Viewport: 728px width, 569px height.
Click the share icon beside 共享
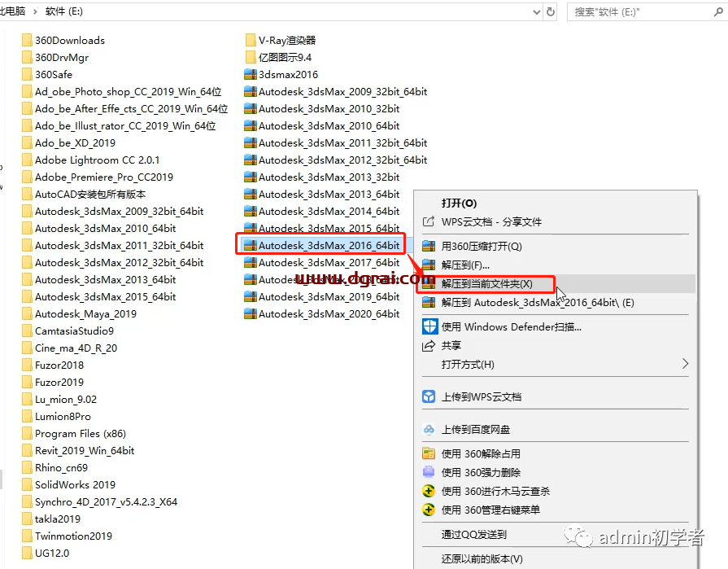[x=429, y=346]
